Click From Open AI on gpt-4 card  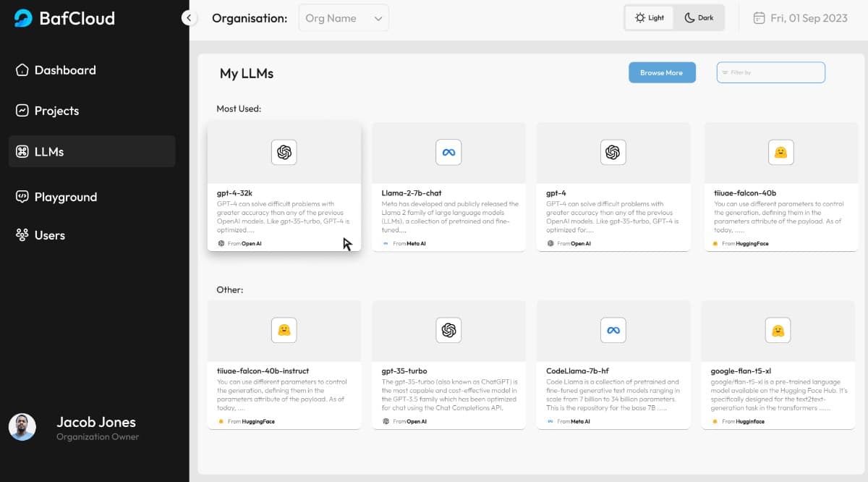569,243
